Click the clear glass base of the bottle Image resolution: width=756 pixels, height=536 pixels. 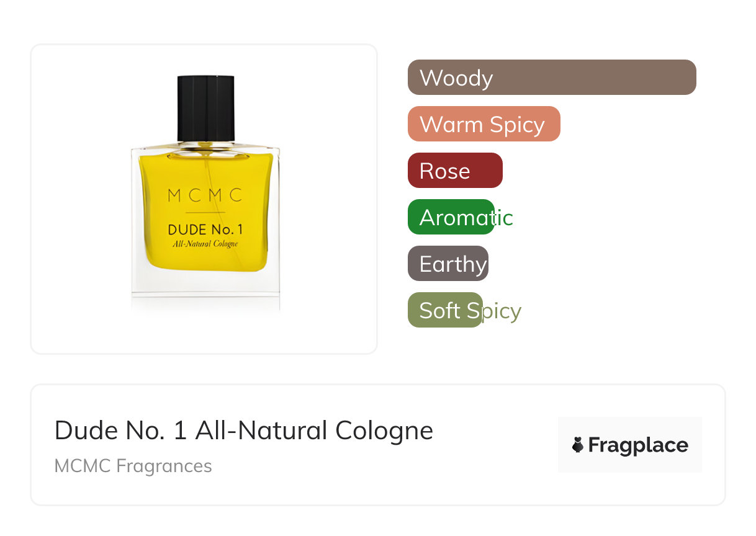pyautogui.click(x=205, y=290)
